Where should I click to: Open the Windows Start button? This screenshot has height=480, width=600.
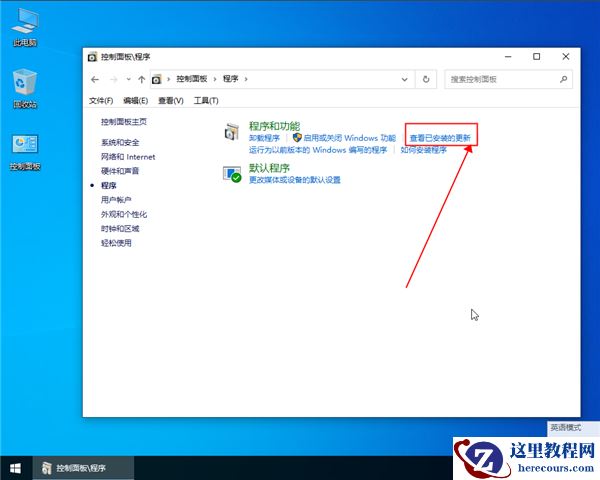[15, 468]
